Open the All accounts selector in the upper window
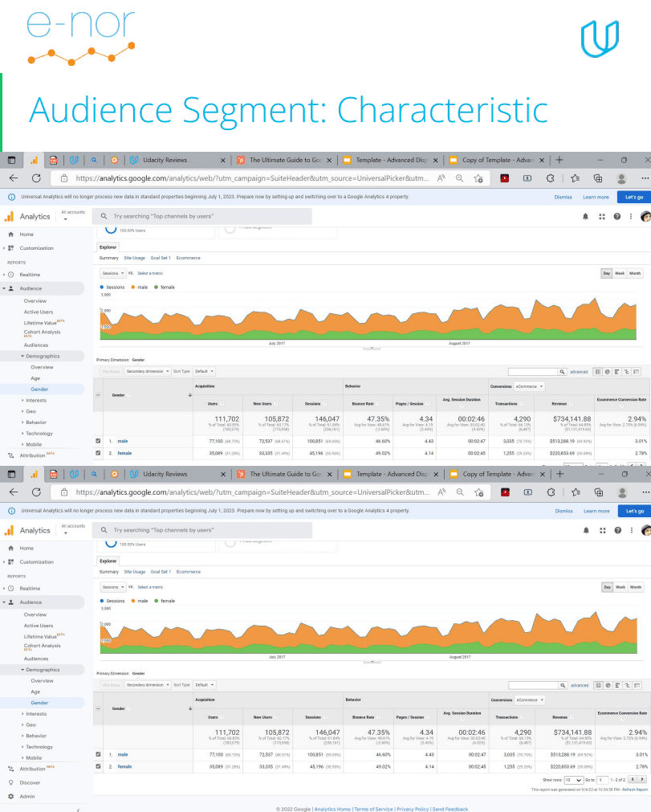The image size is (651, 812). (x=72, y=215)
